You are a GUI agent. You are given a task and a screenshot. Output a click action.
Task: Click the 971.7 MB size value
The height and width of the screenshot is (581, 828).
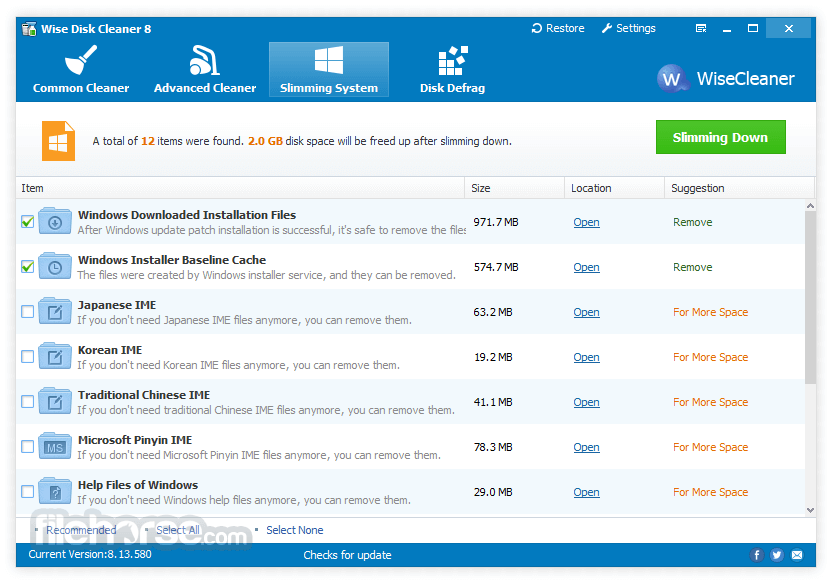point(496,222)
